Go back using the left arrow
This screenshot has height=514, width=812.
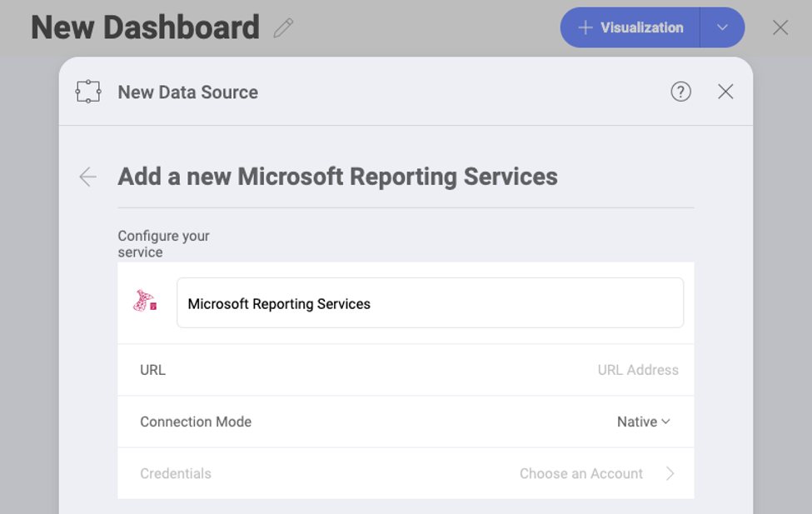coord(88,177)
